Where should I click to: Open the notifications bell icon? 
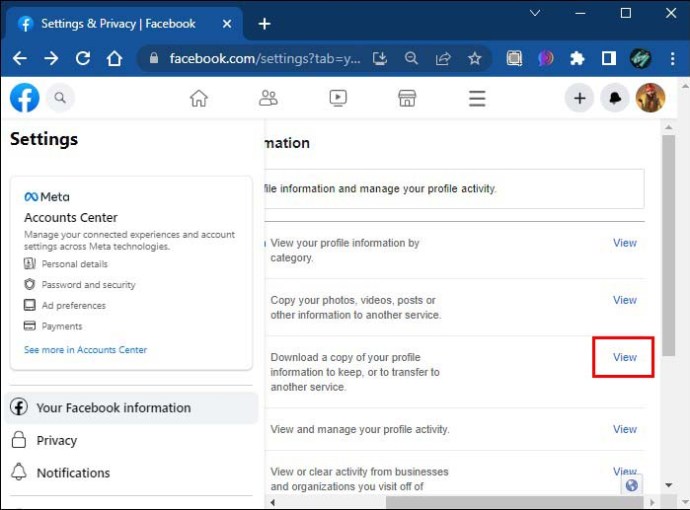[614, 97]
